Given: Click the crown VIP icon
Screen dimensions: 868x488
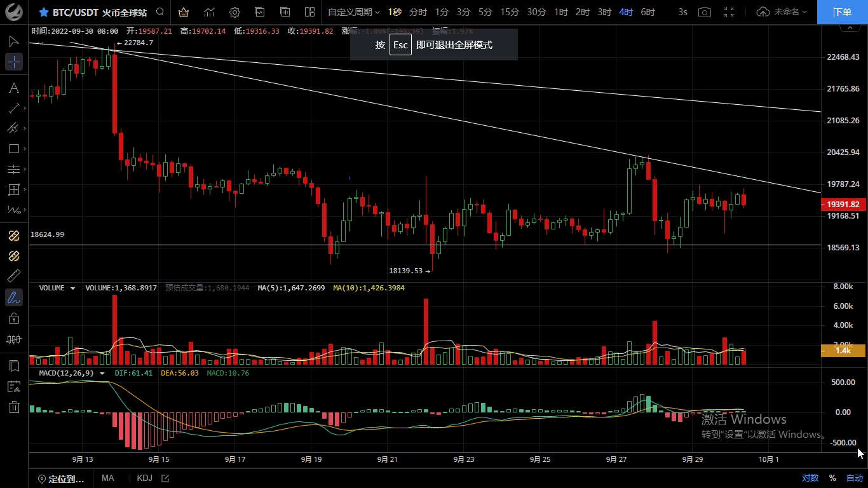Looking at the screenshot, I should pos(184,12).
